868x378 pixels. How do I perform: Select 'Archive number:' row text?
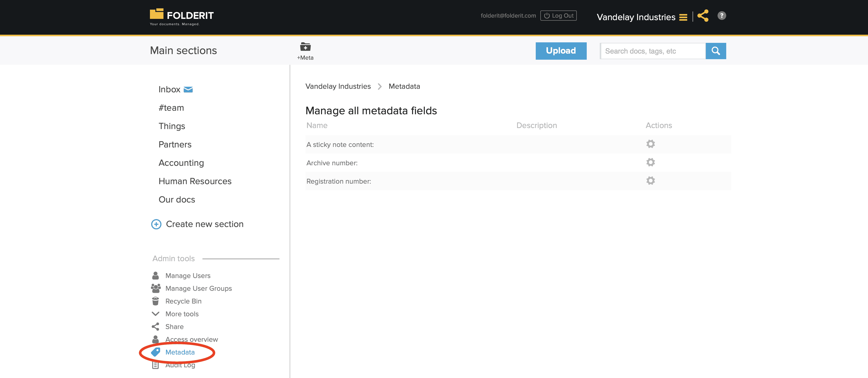click(332, 163)
